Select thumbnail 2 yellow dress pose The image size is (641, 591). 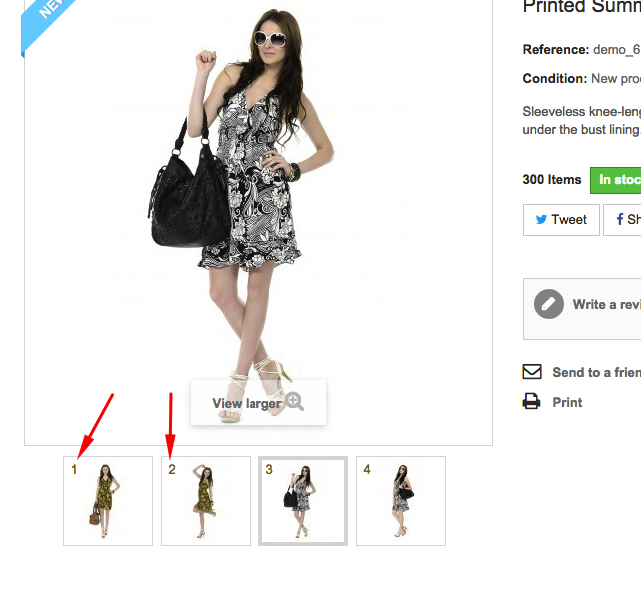206,501
